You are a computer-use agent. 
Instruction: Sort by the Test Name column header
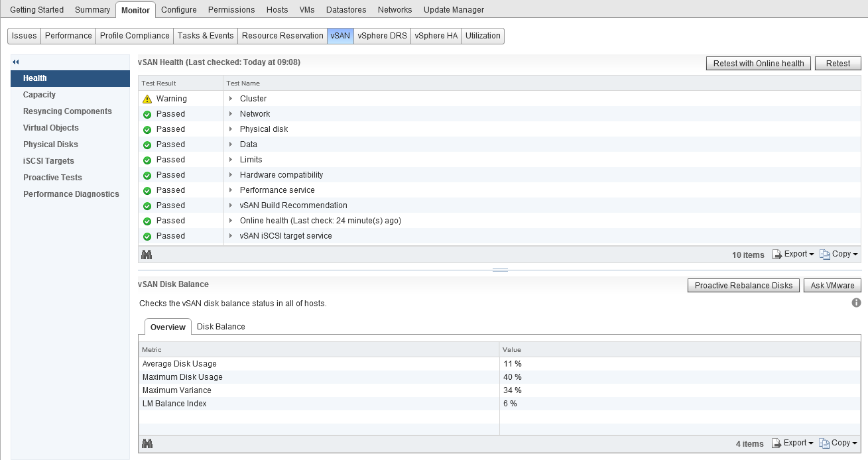(542, 84)
